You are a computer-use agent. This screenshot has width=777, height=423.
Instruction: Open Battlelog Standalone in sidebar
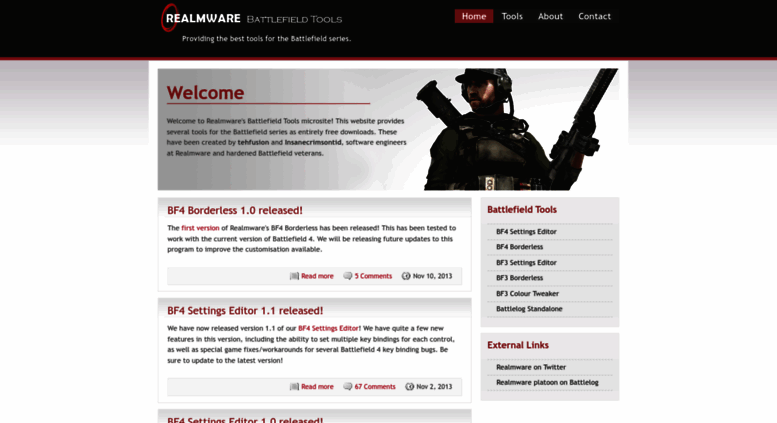(529, 309)
